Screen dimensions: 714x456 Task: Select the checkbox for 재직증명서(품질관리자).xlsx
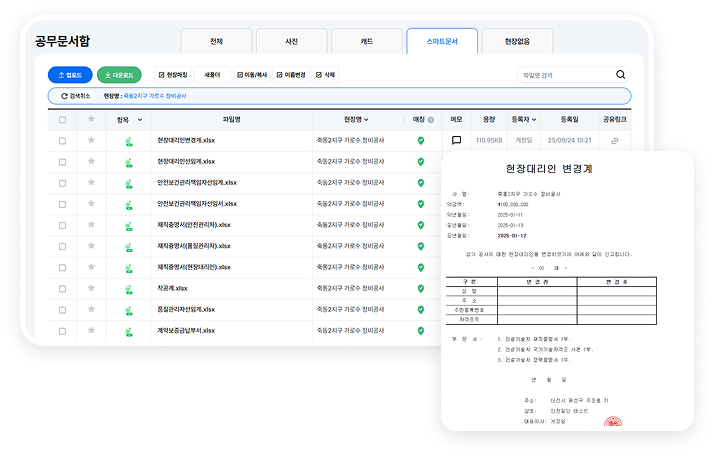tap(62, 246)
